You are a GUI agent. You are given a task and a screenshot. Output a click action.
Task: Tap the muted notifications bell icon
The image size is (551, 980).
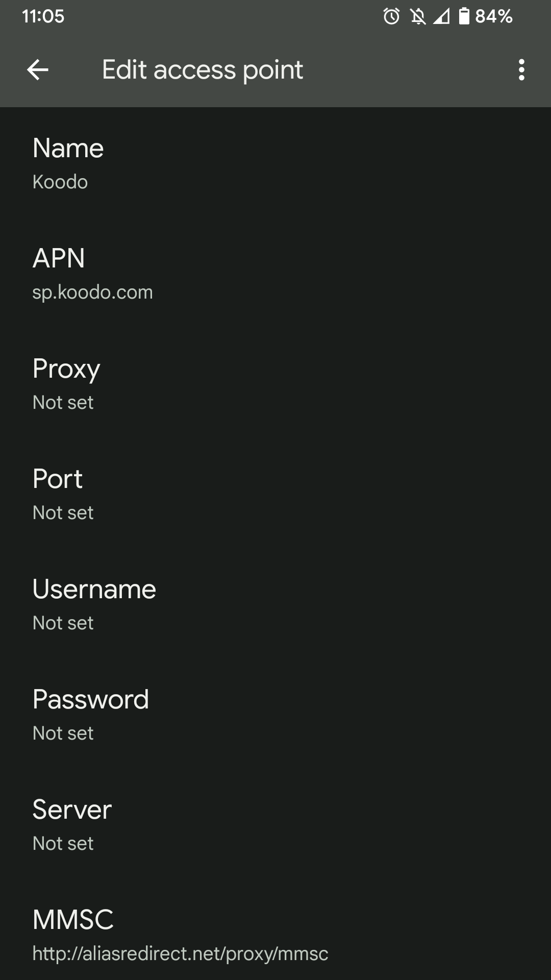point(418,16)
